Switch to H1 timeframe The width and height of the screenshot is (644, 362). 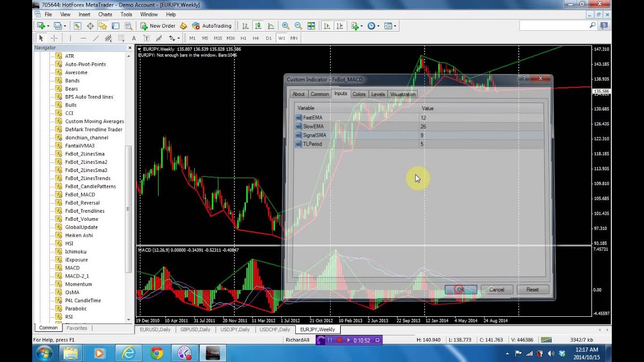(244, 38)
